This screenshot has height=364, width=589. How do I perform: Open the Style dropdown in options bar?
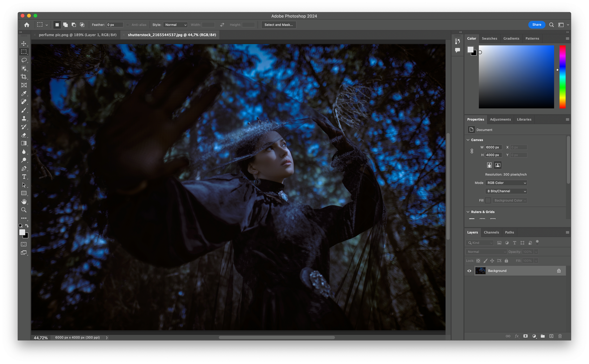pos(175,25)
